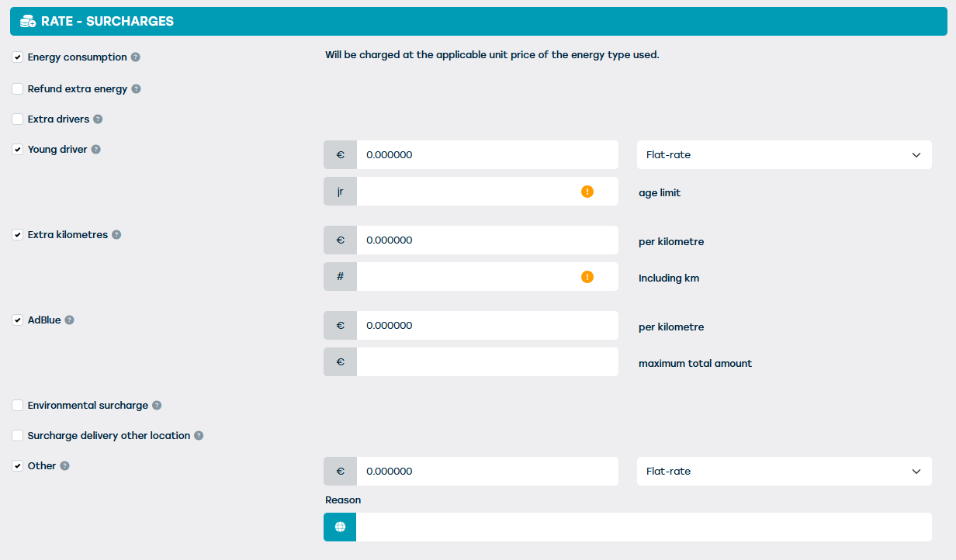Enable the Refund extra energy checkbox
This screenshot has width=956, height=560.
[18, 89]
